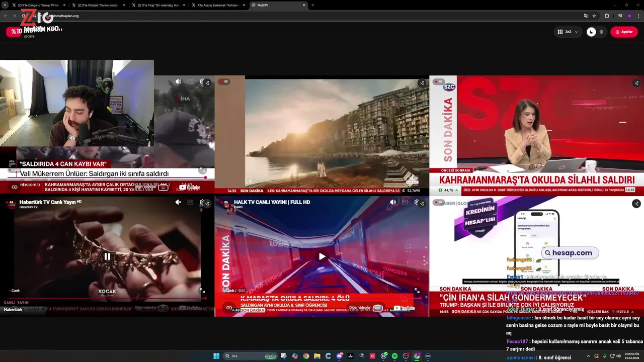644x362 pixels.
Task: Switch to dark mode moon toggle
Action: (x=591, y=32)
